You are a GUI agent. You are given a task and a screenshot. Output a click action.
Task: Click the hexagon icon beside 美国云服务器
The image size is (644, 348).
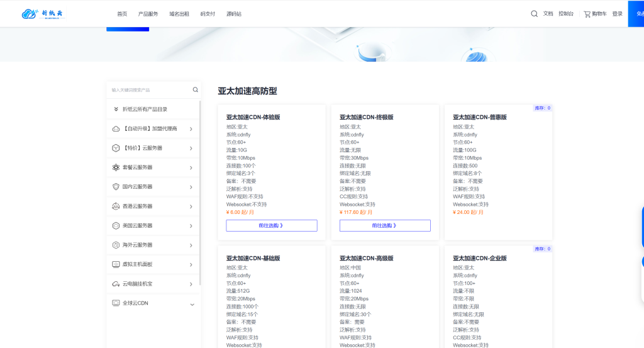click(116, 225)
